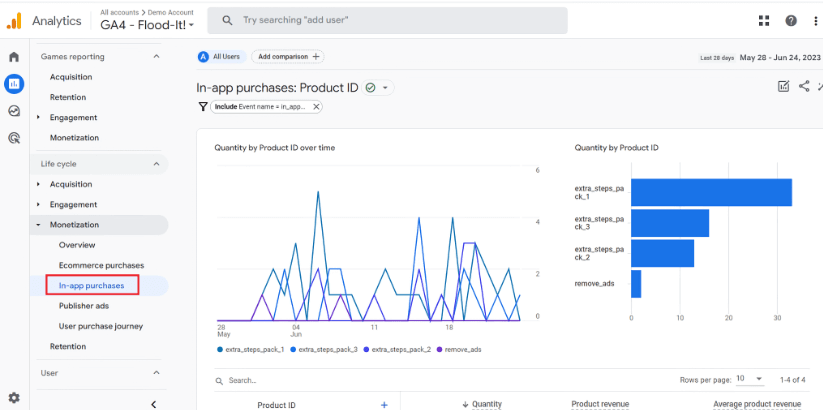Toggle the extra_steps_pack_1 legend series
The height and width of the screenshot is (410, 823).
tap(250, 349)
